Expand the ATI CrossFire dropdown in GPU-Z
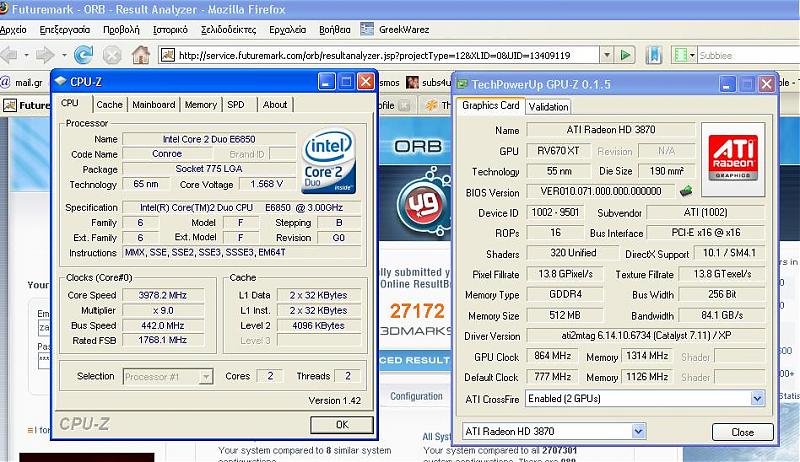 pos(757,398)
